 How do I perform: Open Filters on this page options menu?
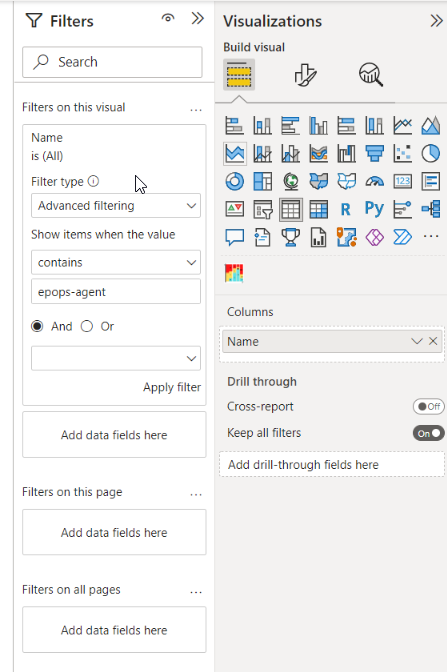click(196, 494)
